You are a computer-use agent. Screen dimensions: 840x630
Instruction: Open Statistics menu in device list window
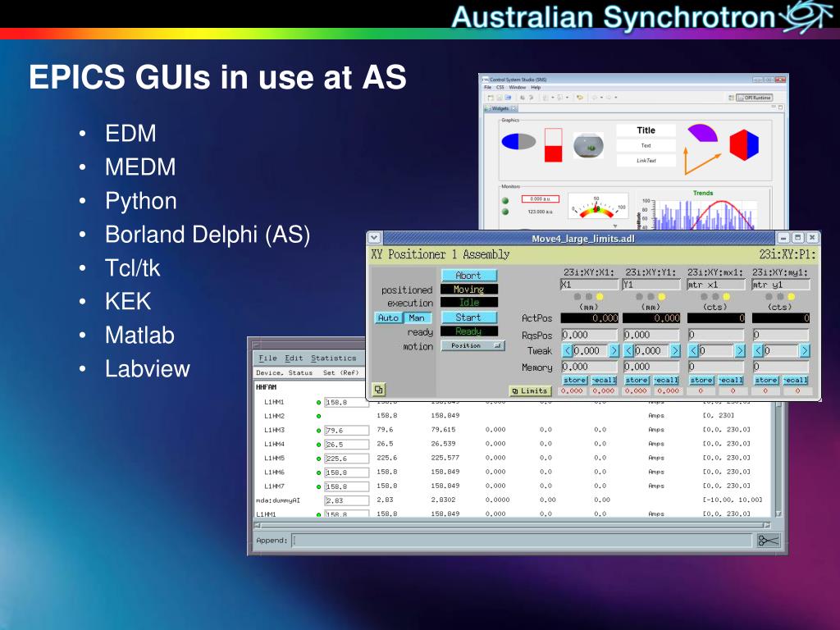[x=333, y=358]
